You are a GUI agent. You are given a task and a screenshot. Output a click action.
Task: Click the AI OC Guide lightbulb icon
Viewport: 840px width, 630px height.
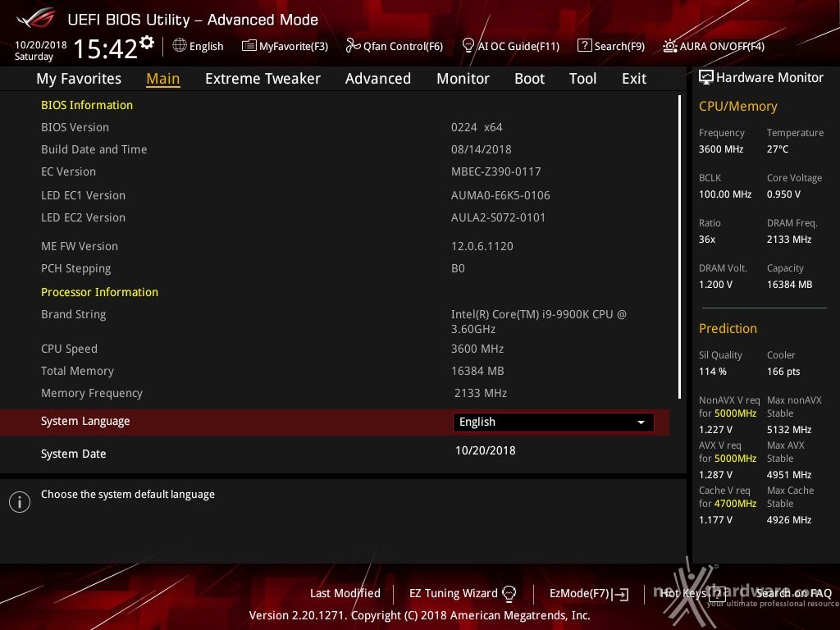[468, 46]
